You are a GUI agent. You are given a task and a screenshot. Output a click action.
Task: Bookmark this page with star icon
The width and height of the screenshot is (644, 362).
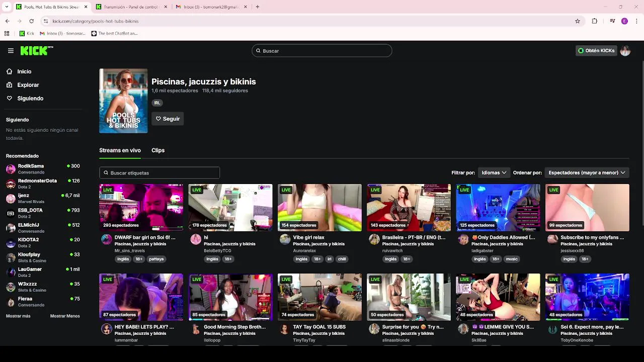578,21
